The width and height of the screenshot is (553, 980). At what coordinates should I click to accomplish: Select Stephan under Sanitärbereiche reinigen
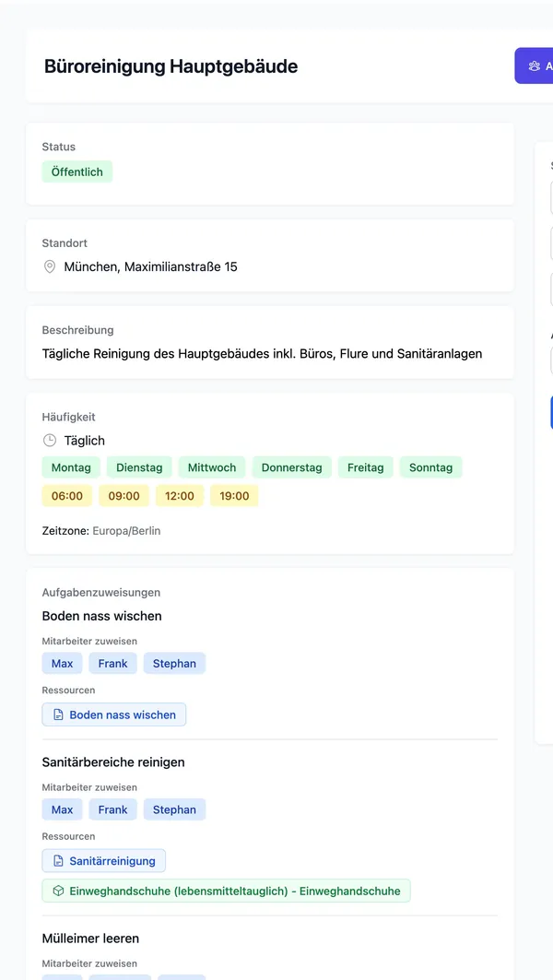tap(174, 809)
